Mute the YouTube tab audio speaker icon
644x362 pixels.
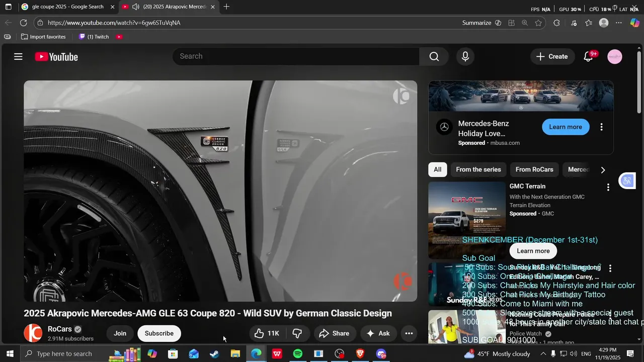coord(135,7)
